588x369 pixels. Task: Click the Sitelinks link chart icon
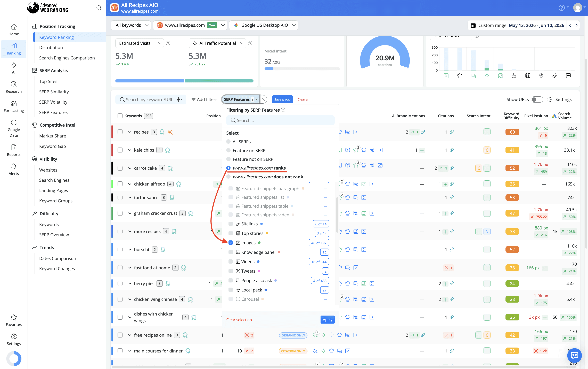tap(555, 76)
